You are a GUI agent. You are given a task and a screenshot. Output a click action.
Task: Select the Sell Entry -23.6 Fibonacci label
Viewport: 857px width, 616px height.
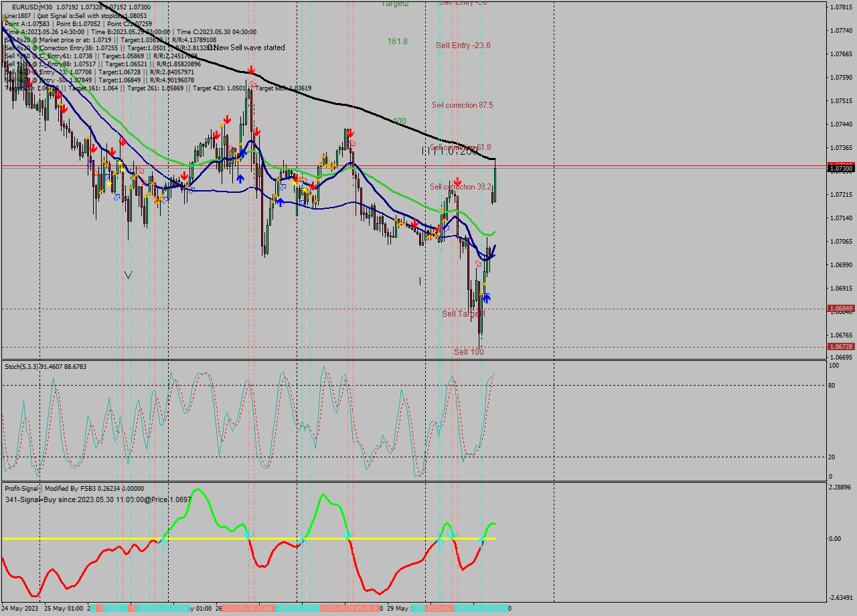tap(462, 46)
